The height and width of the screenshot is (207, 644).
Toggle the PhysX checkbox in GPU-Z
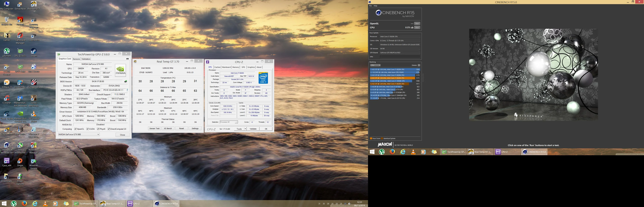point(98,129)
